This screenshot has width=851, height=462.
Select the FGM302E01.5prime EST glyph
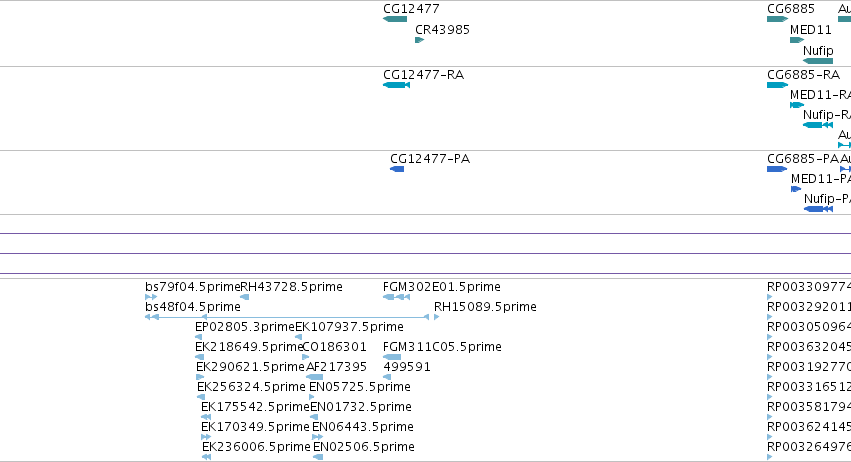click(396, 297)
